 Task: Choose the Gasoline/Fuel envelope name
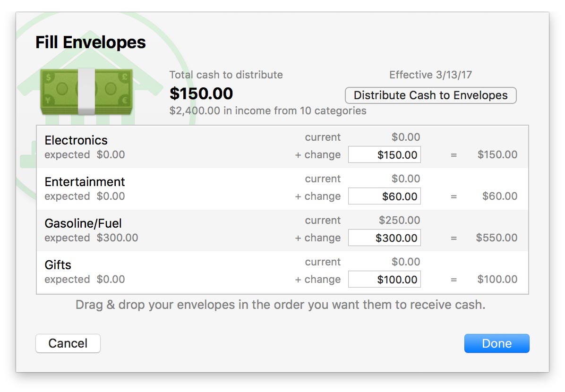pyautogui.click(x=83, y=223)
